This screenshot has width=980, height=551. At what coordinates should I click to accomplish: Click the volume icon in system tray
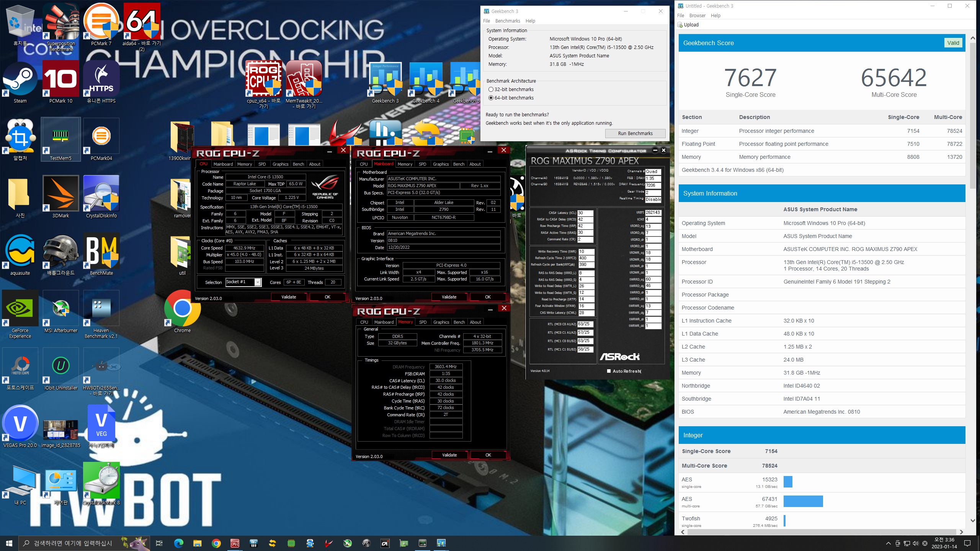916,543
